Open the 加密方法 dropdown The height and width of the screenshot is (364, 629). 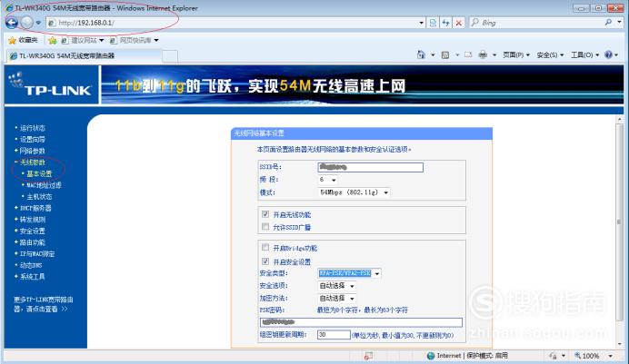(x=336, y=299)
